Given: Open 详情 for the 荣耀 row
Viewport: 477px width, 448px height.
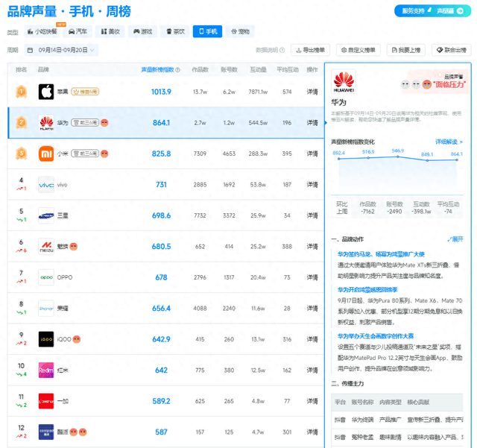Looking at the screenshot, I should (x=312, y=309).
